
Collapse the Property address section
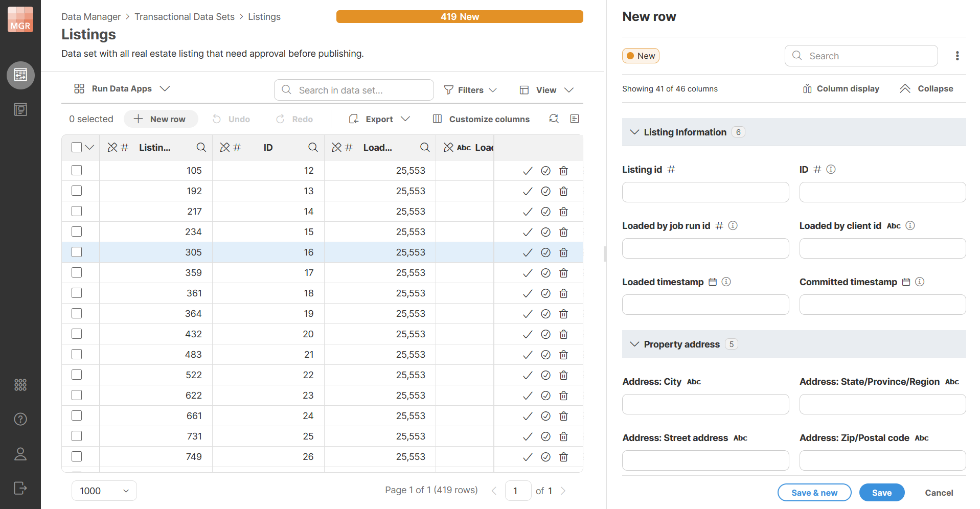click(x=634, y=344)
